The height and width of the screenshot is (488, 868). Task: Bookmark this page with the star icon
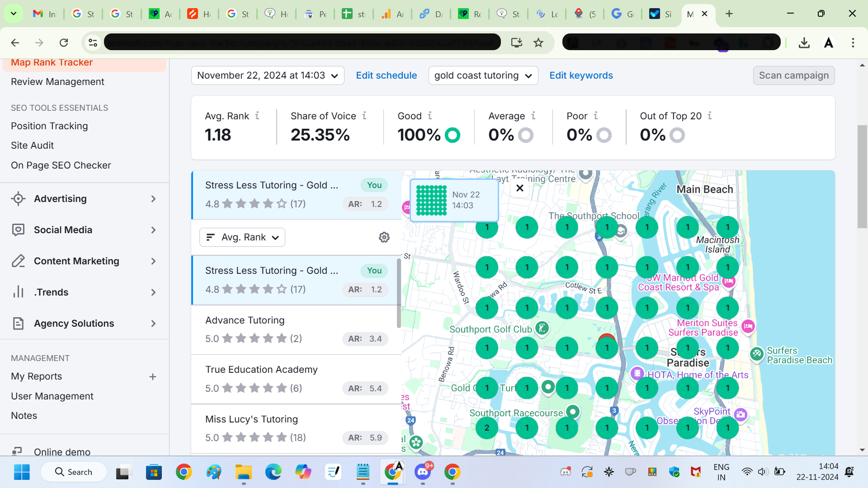click(538, 42)
